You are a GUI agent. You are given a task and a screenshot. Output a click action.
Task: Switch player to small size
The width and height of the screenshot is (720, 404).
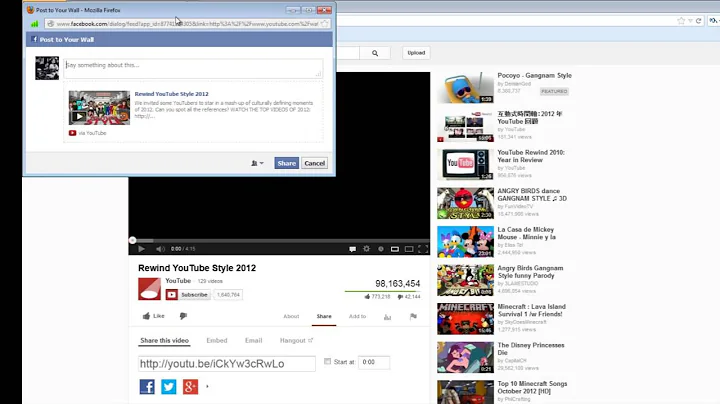[394, 249]
